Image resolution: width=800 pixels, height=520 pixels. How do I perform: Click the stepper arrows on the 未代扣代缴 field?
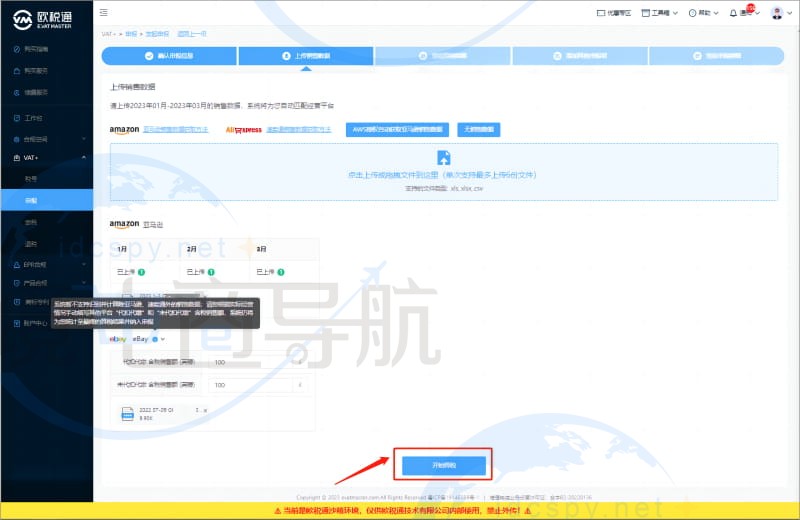click(300, 385)
